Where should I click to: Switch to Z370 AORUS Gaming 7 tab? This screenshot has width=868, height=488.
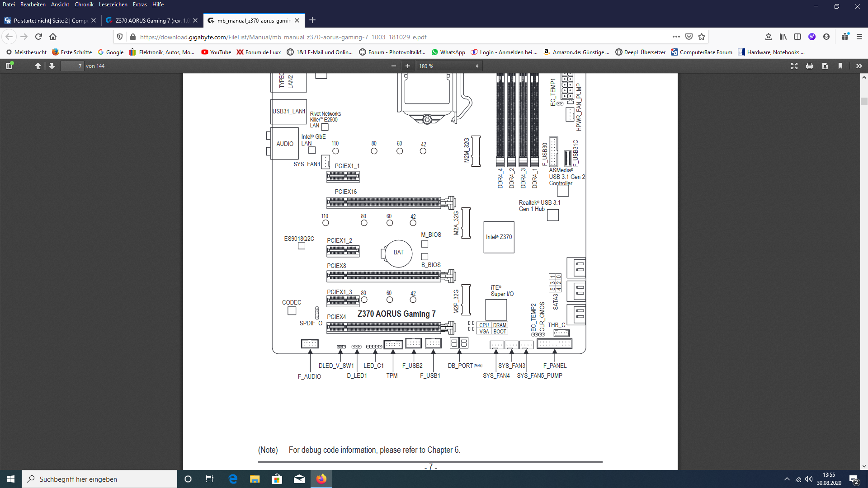(149, 20)
